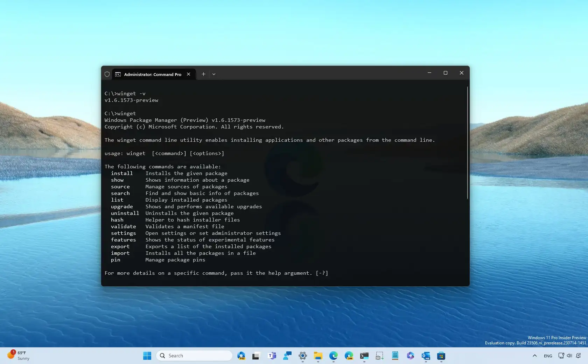
Task: Open Settings via the gear taskbar icon
Action: point(303,356)
